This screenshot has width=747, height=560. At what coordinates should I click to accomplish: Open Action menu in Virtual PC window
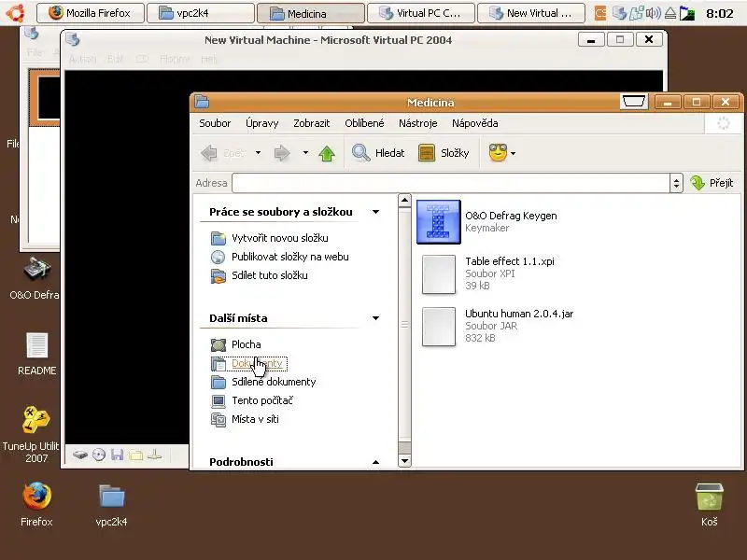(82, 59)
